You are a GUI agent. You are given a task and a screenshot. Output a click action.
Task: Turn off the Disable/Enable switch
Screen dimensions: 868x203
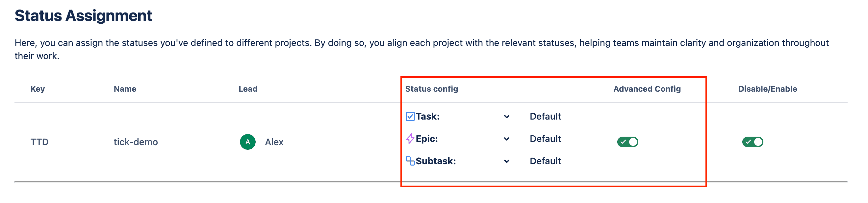[753, 143]
